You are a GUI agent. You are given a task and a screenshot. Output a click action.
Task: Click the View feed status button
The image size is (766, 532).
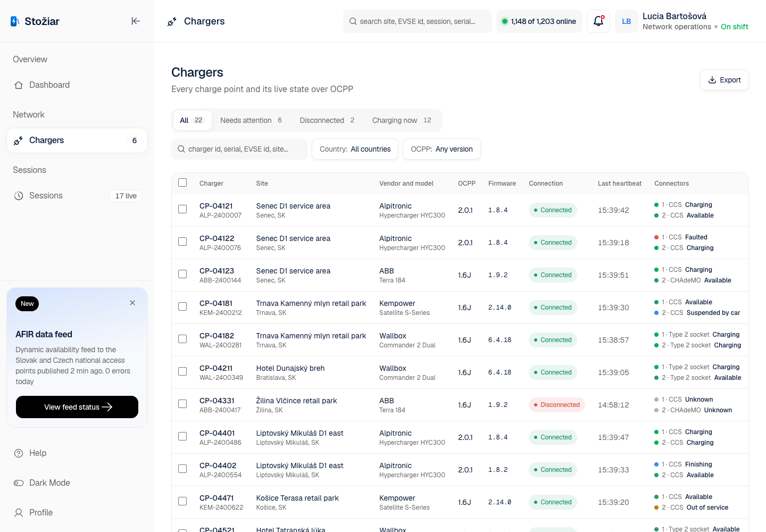click(77, 407)
